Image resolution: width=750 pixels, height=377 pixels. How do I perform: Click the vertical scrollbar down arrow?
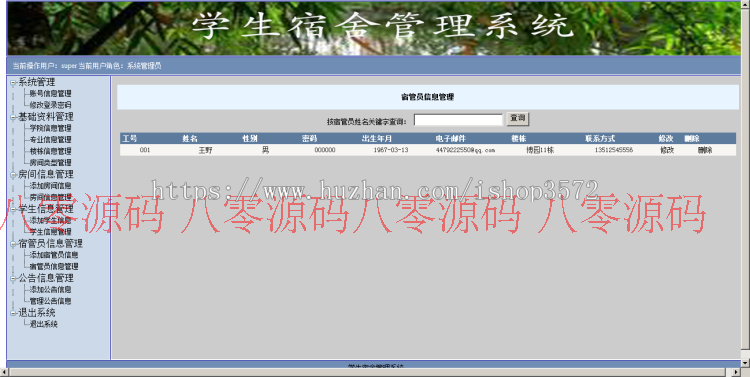click(746, 363)
